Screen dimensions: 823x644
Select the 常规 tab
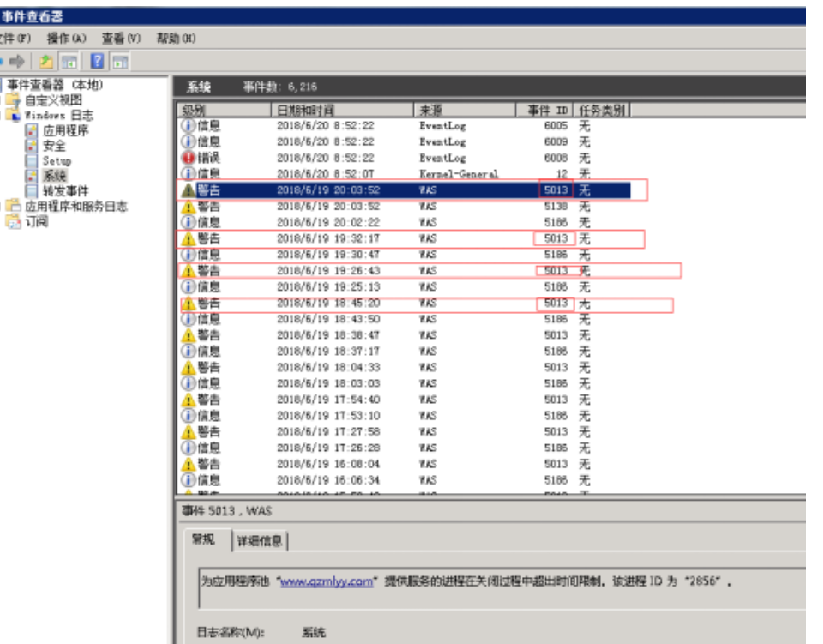pyautogui.click(x=205, y=540)
